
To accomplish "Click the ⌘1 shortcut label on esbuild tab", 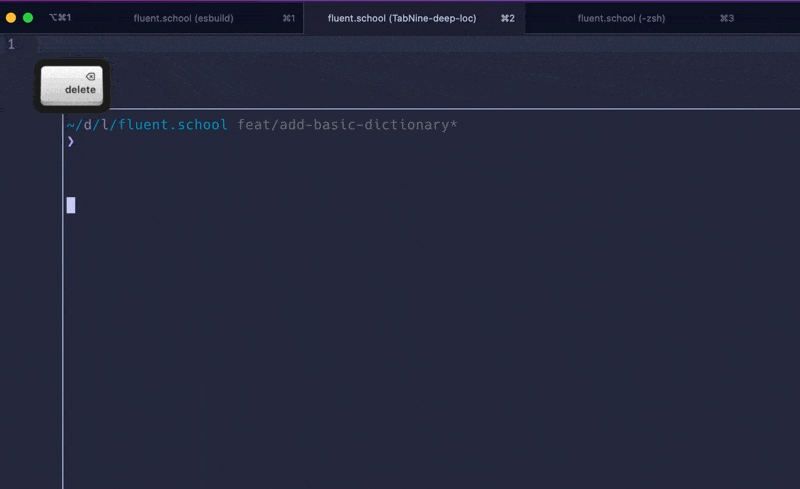I will click(289, 18).
